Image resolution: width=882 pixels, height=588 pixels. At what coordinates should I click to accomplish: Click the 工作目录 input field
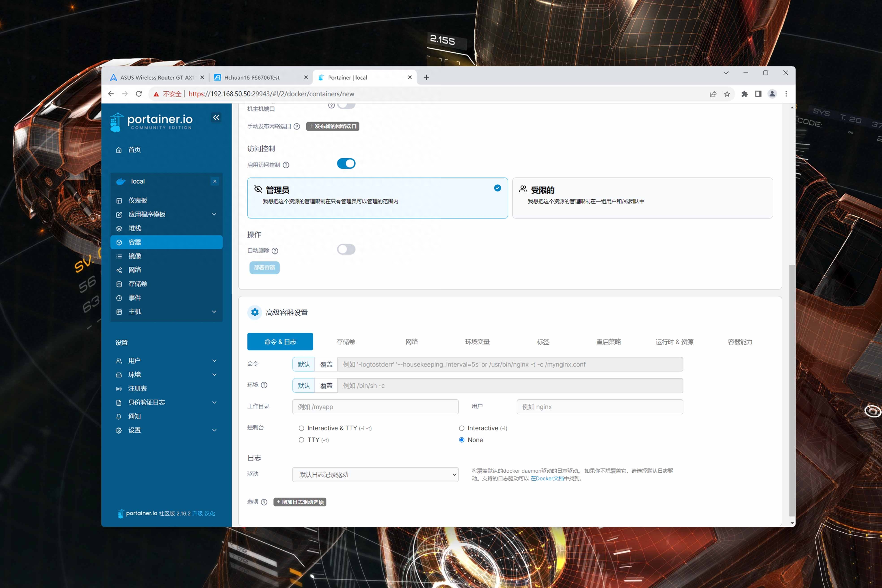375,407
